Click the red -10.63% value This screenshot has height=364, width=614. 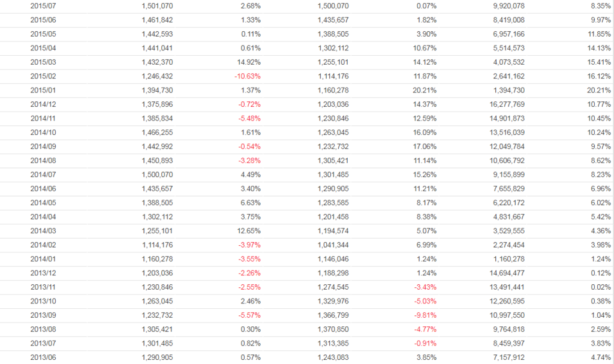tap(248, 76)
